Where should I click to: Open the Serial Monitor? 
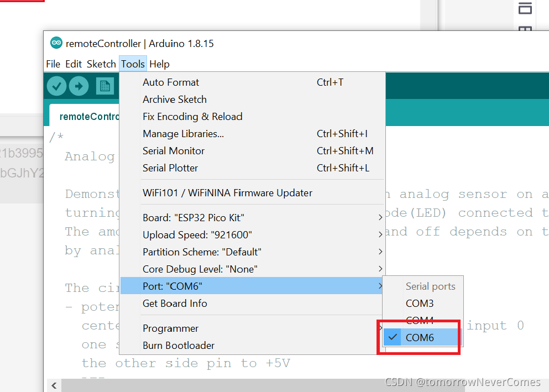(252, 151)
